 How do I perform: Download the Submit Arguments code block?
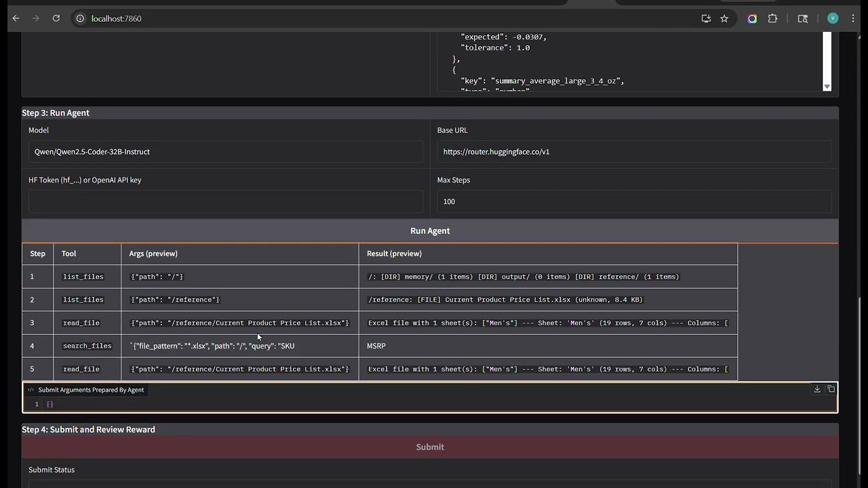pos(817,389)
